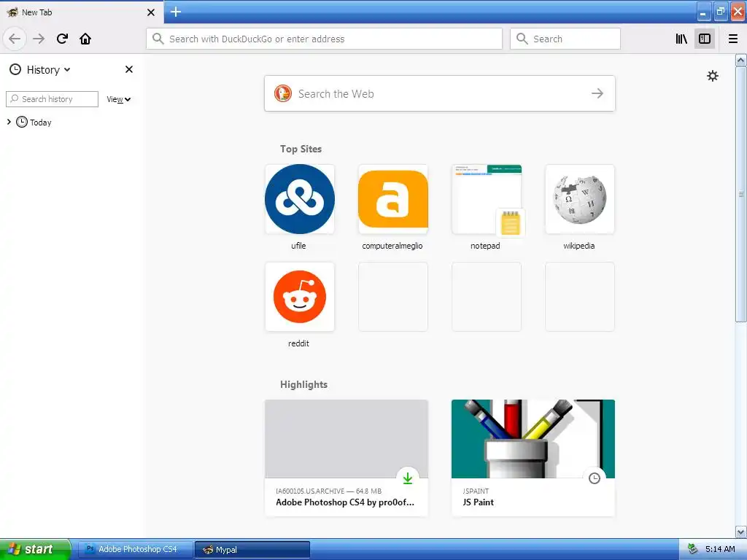The image size is (747, 560).
Task: Click the Top Sites section heading
Action: [x=301, y=149]
